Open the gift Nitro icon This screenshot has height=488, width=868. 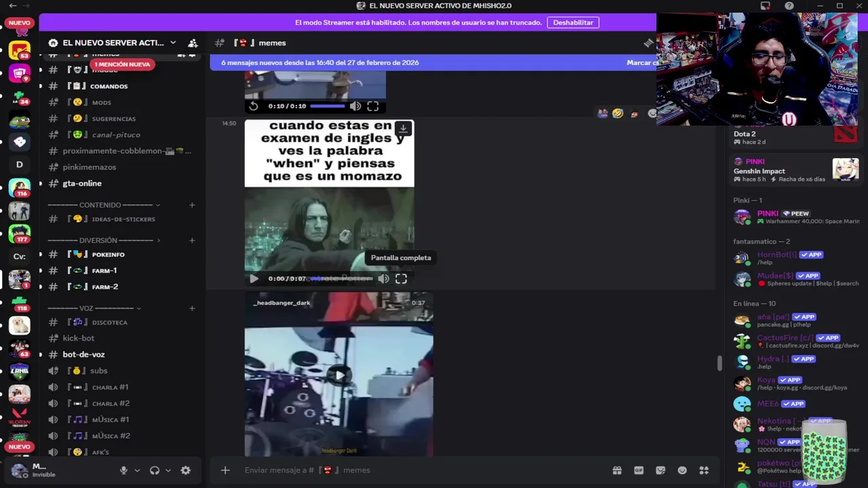point(617,470)
